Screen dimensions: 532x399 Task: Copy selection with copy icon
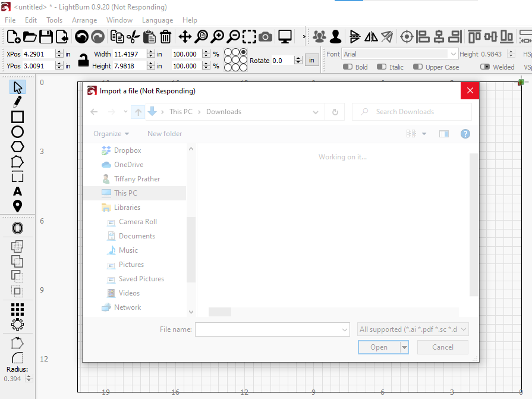(x=117, y=36)
